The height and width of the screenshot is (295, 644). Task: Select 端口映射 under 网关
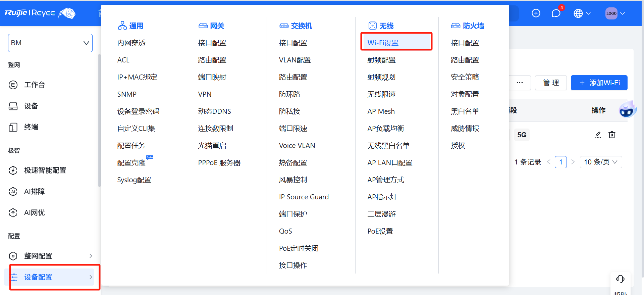(x=212, y=77)
